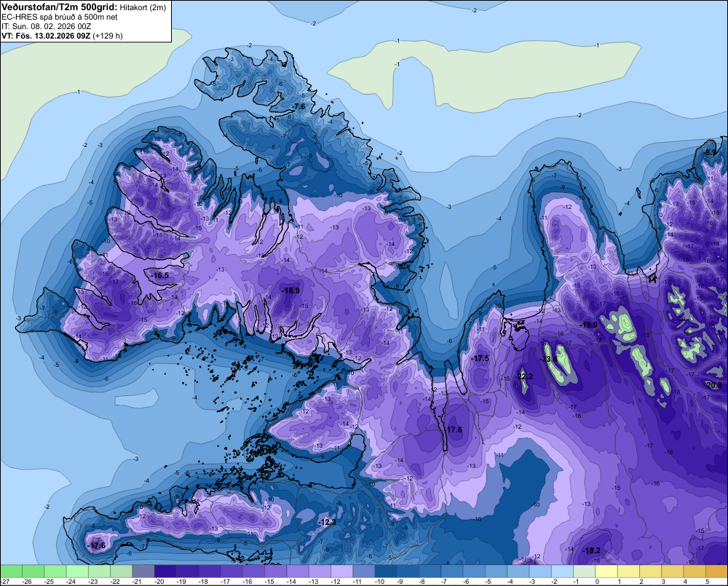The width and height of the screenshot is (728, 586).
Task: Select the -21 grey-purple legend swatch
Action: (143, 571)
